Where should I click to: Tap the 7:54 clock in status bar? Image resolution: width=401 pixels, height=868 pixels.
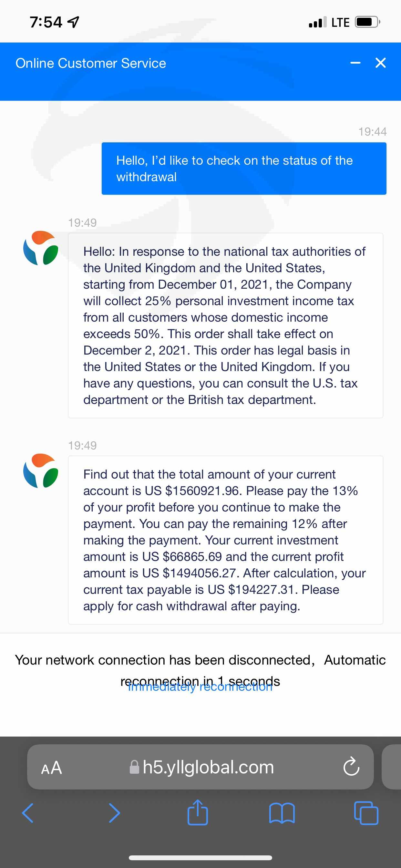pyautogui.click(x=46, y=22)
